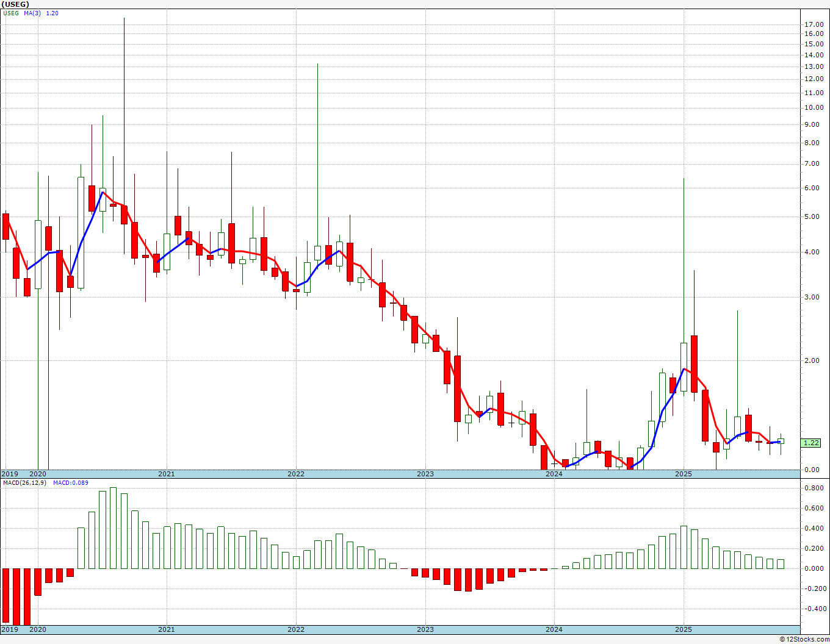Select 2020 on the MACD panel time axis
The width and height of the screenshot is (830, 644).
point(38,629)
